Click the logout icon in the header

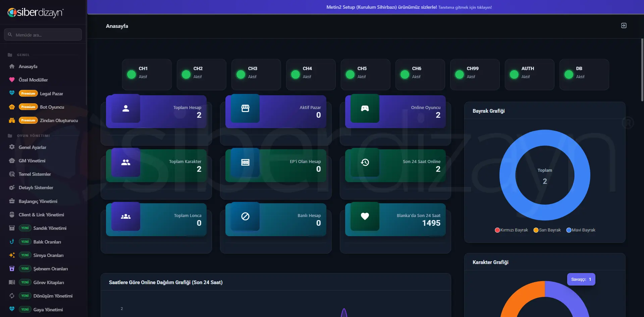click(x=624, y=25)
